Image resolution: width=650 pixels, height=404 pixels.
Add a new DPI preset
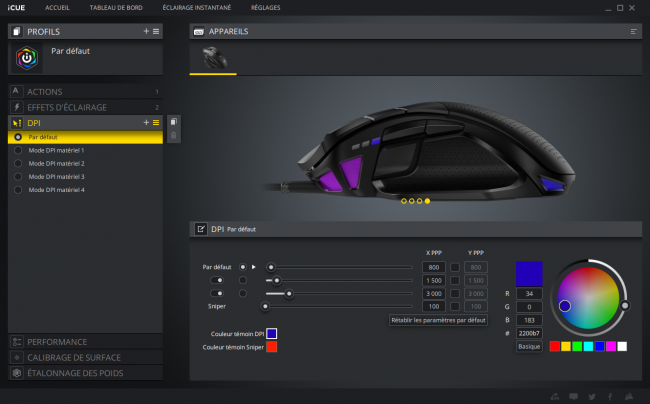point(146,123)
